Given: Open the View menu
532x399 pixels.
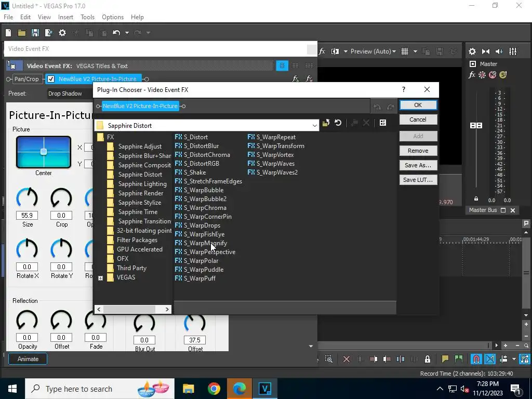Looking at the screenshot, I should click(44, 17).
